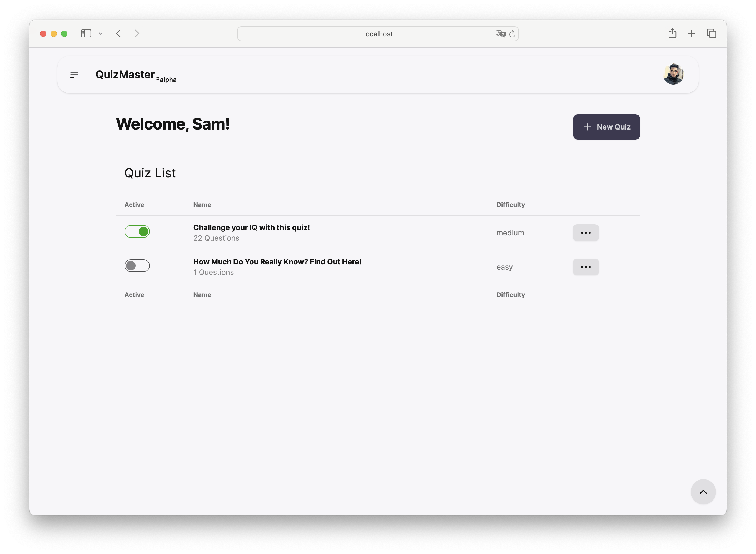Viewport: 756px width, 554px height.
Task: Open the Challenge your IQ with this quiz link
Action: tap(251, 227)
